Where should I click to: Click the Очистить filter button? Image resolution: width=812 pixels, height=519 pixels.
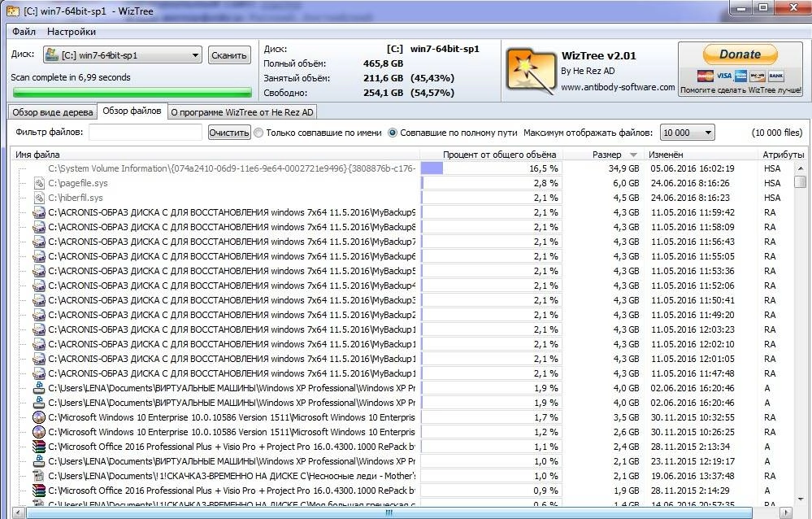click(229, 133)
